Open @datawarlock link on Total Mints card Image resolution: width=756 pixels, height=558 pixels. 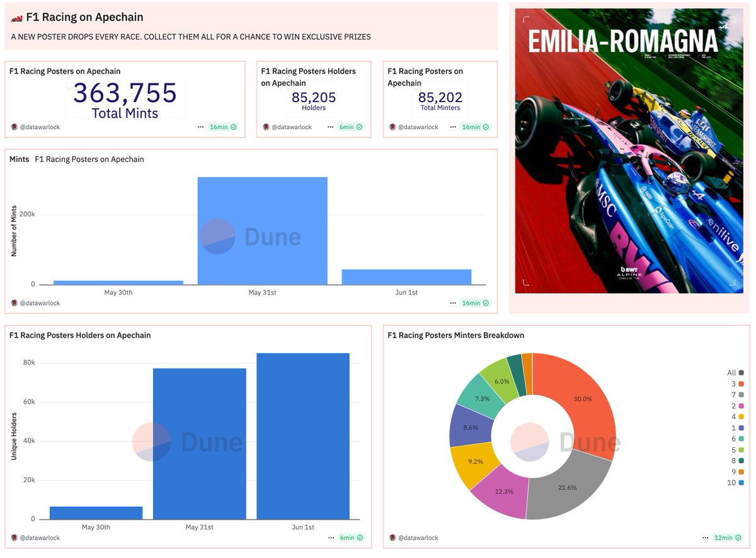[40, 127]
